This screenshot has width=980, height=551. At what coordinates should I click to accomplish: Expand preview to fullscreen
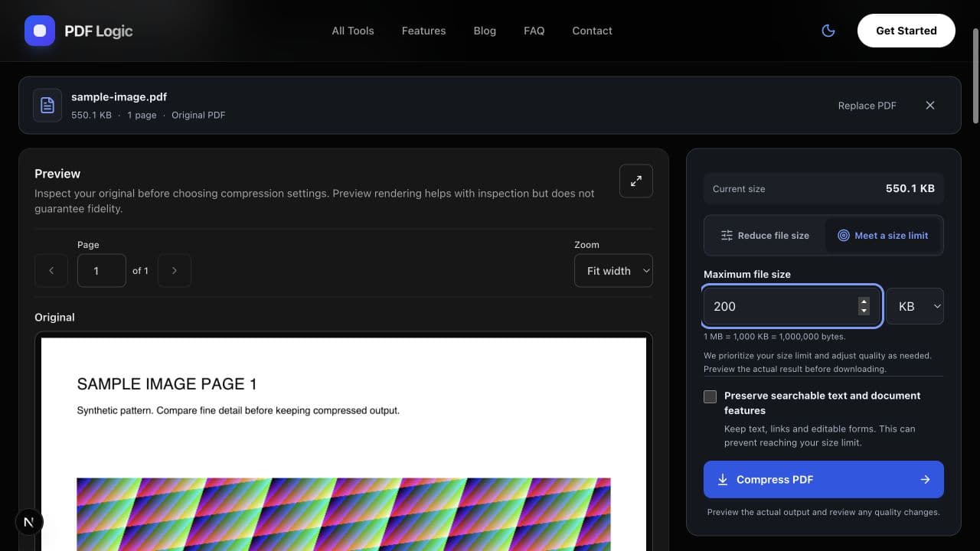636,181
